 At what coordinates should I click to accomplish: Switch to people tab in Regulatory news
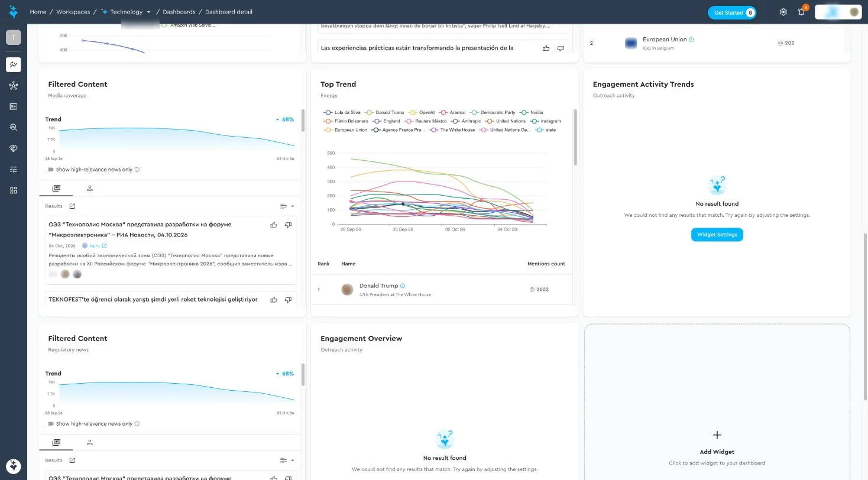tap(90, 442)
